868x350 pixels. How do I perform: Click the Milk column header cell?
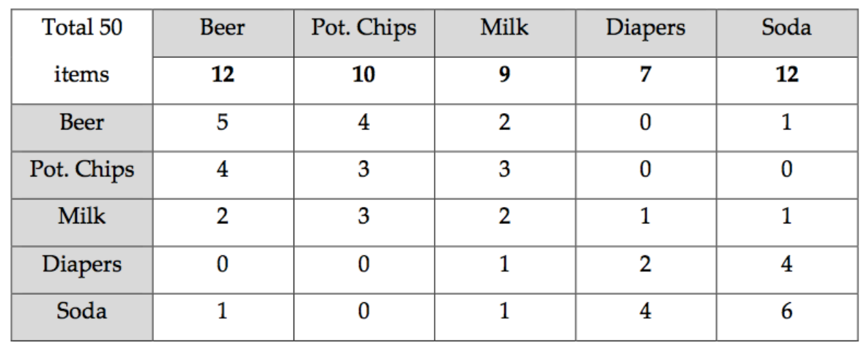(504, 29)
